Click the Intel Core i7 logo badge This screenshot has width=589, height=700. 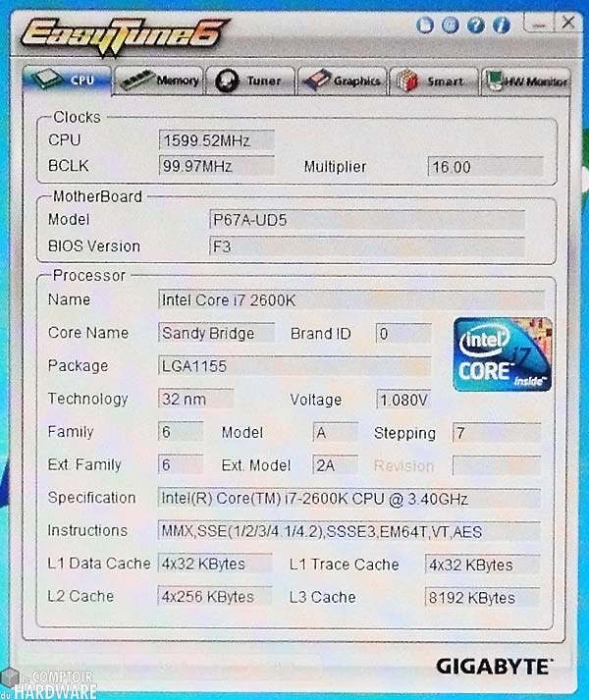click(x=502, y=354)
